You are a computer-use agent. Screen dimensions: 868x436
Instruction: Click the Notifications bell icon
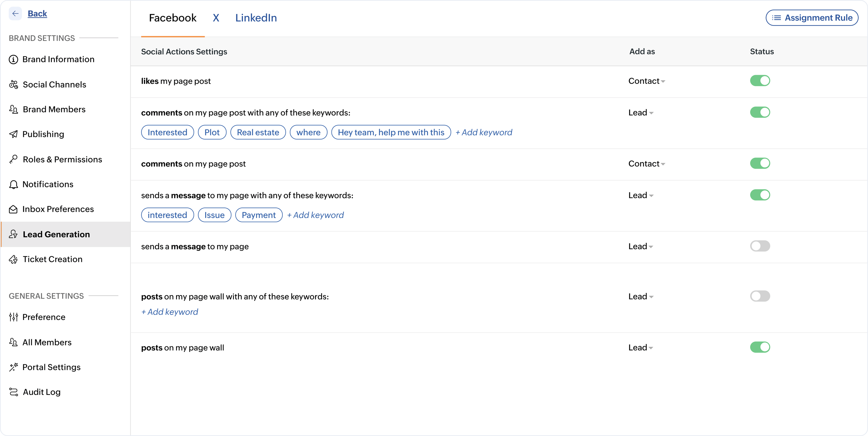pyautogui.click(x=13, y=184)
